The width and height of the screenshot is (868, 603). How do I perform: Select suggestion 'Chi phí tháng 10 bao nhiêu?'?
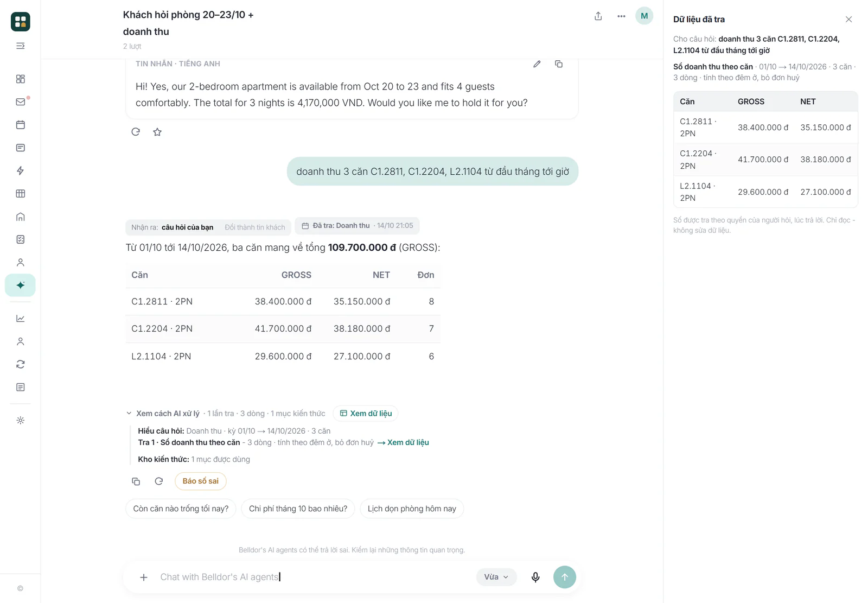[298, 509]
